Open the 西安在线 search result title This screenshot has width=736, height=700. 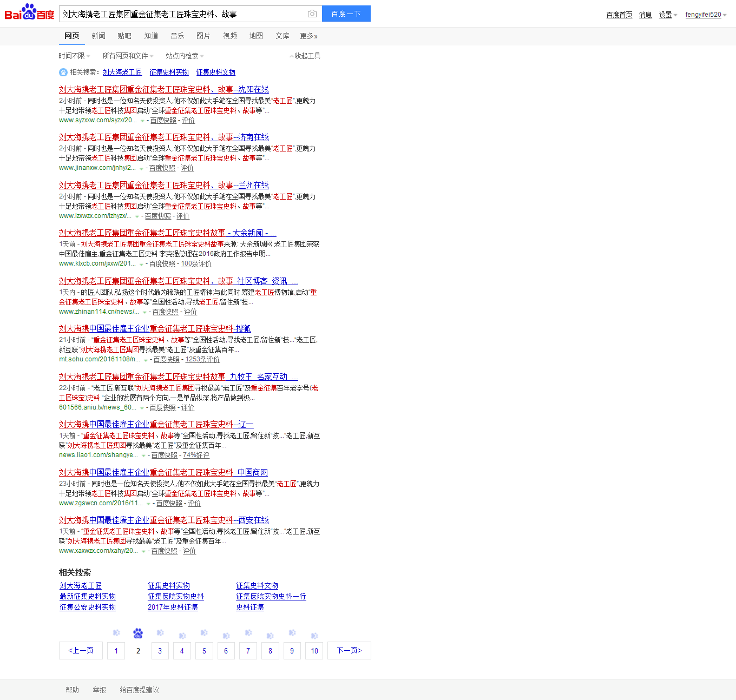tap(164, 520)
